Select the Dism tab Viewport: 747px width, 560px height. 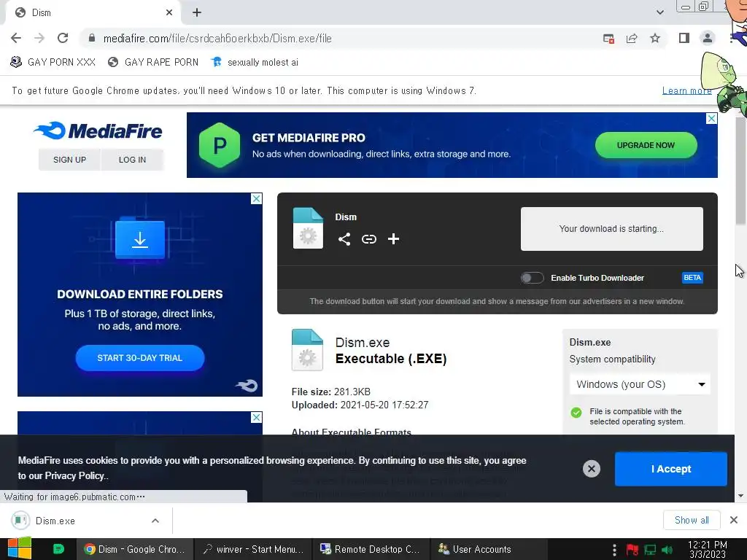point(93,13)
